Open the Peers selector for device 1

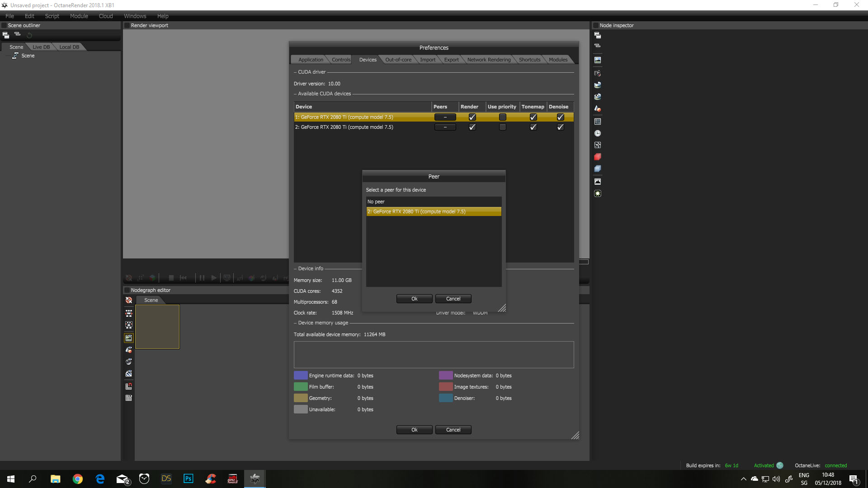pos(445,117)
